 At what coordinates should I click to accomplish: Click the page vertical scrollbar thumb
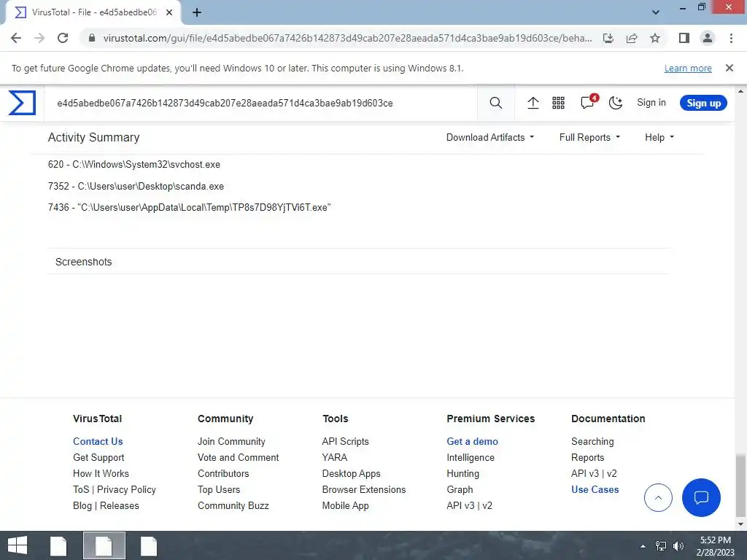740,486
